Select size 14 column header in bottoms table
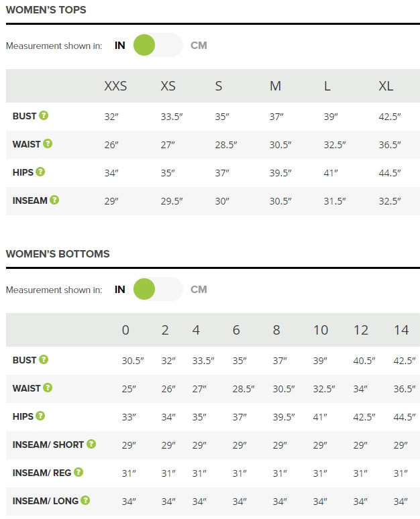This screenshot has width=420, height=519. pos(401,330)
